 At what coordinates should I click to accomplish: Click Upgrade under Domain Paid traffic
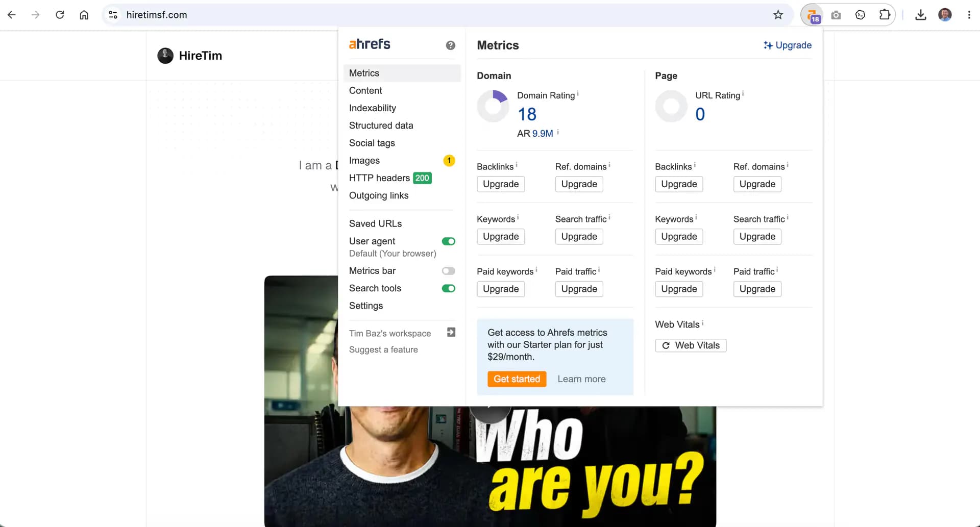pyautogui.click(x=579, y=289)
